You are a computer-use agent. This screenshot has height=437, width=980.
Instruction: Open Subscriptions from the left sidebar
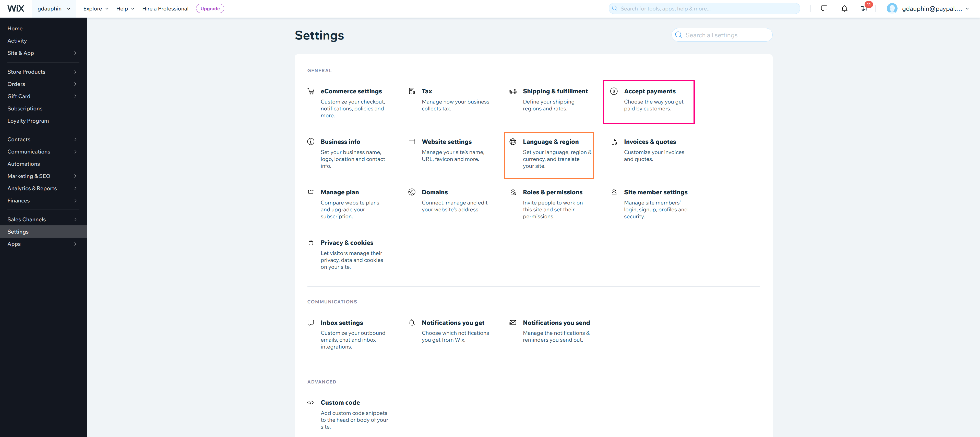[x=25, y=108]
